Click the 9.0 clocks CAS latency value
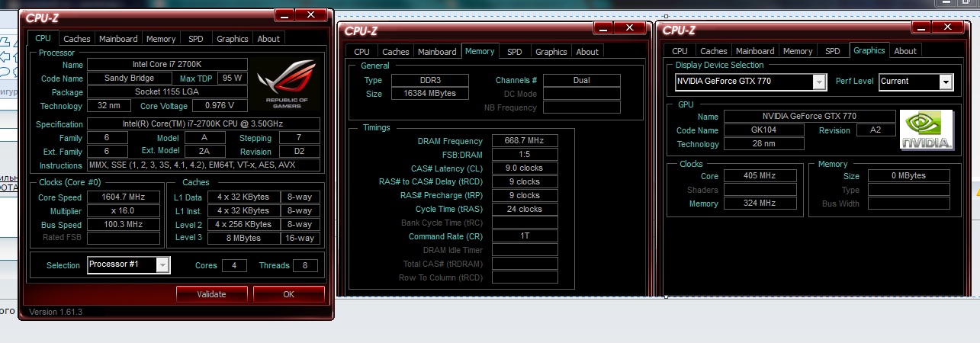Screen dimensions: 980x343 (x=525, y=168)
